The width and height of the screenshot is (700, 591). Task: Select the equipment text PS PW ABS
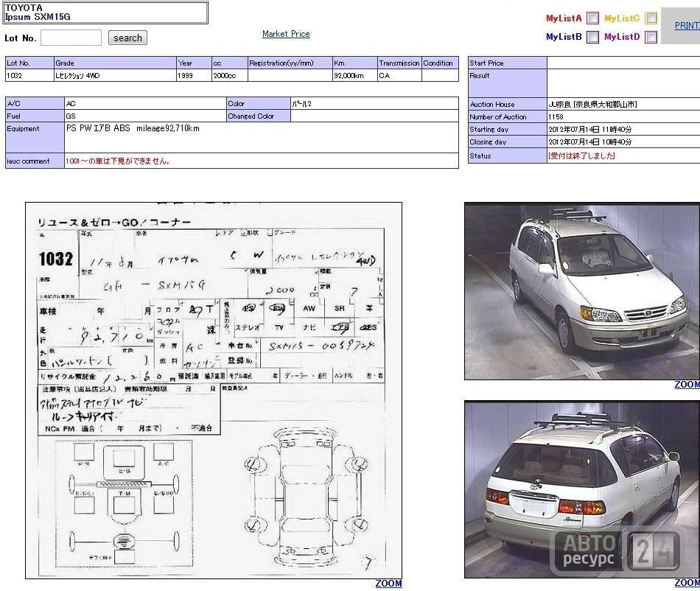pos(133,128)
